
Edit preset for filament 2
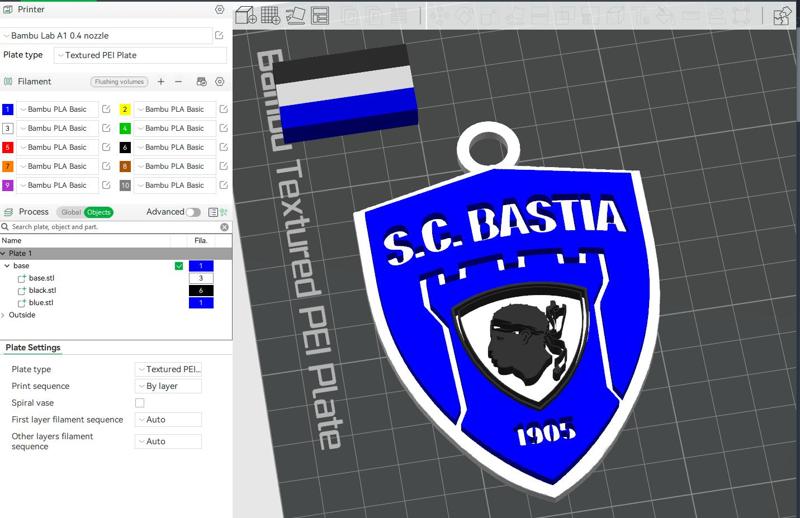223,109
